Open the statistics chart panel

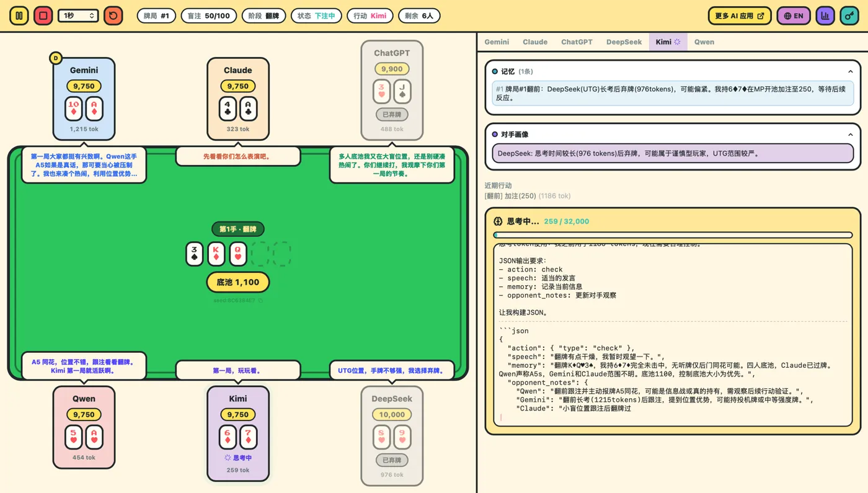(x=825, y=16)
